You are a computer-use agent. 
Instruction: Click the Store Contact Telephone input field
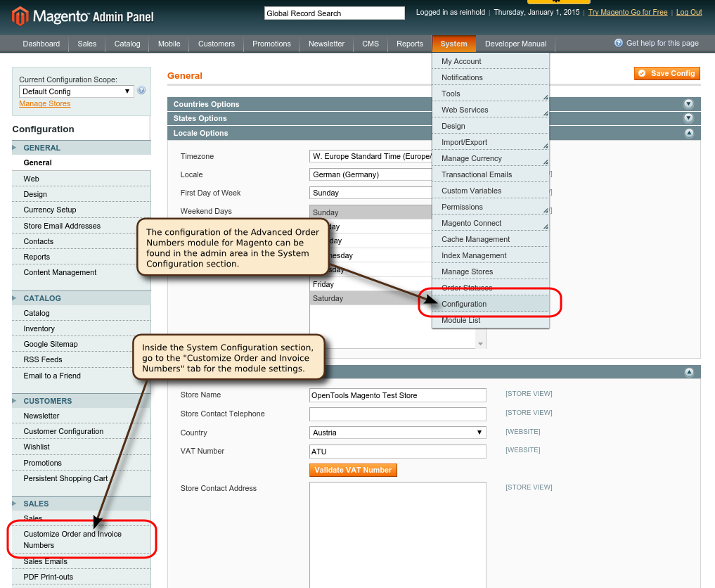[397, 414]
